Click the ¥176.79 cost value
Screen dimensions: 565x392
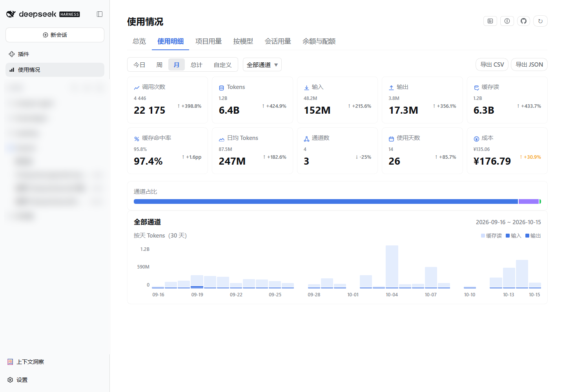coord(492,162)
